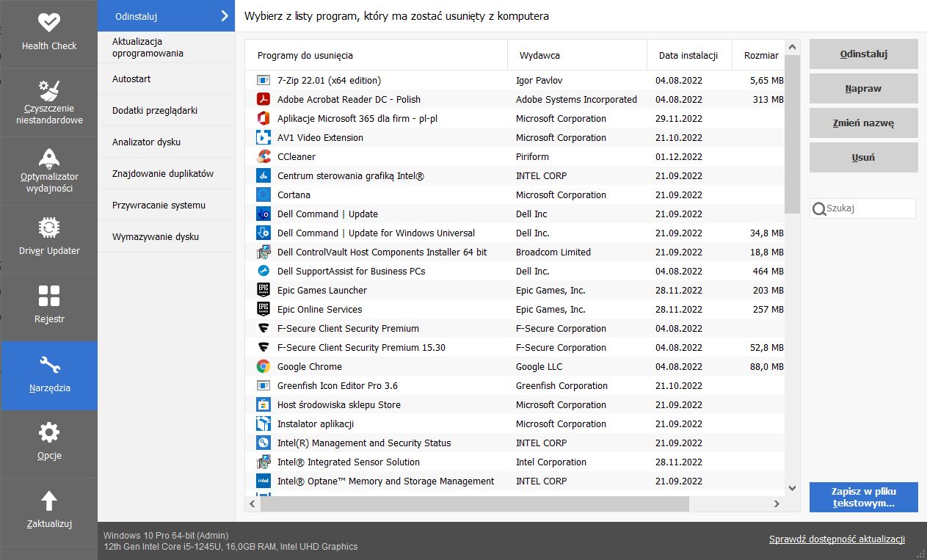Click Aplikacje Microsoft 365 office icon

pos(263,118)
